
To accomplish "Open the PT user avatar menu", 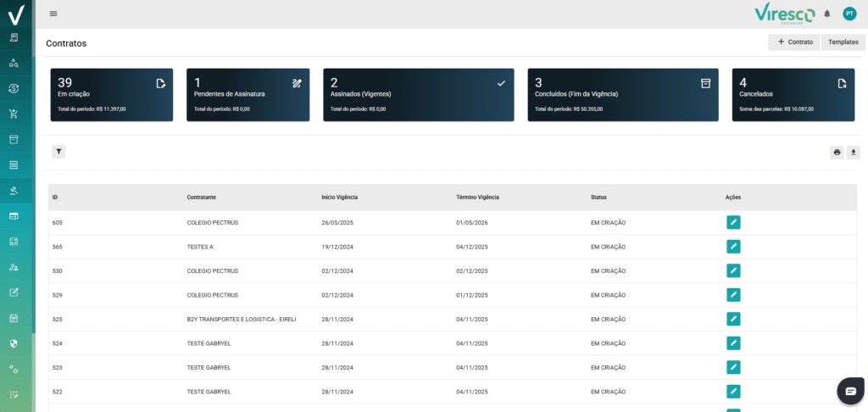I will click(849, 14).
